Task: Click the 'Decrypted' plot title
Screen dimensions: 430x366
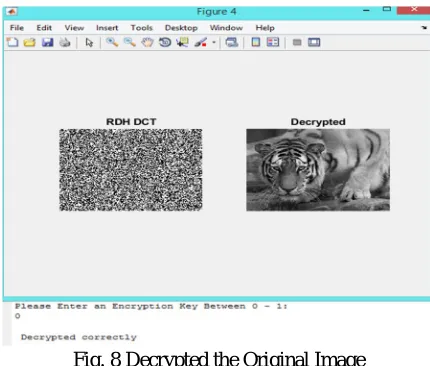Action: 318,122
